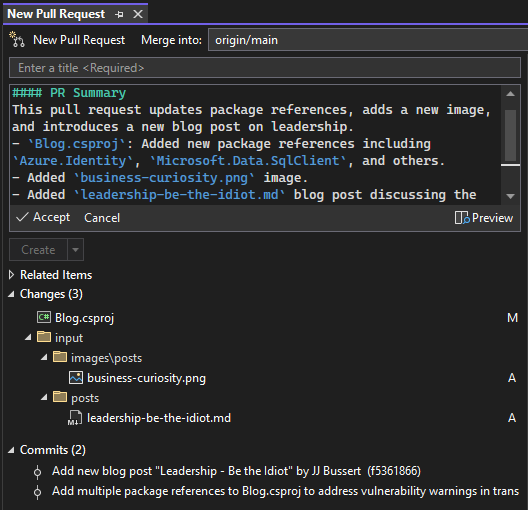Click the New Pull Request branch icon

point(17,40)
